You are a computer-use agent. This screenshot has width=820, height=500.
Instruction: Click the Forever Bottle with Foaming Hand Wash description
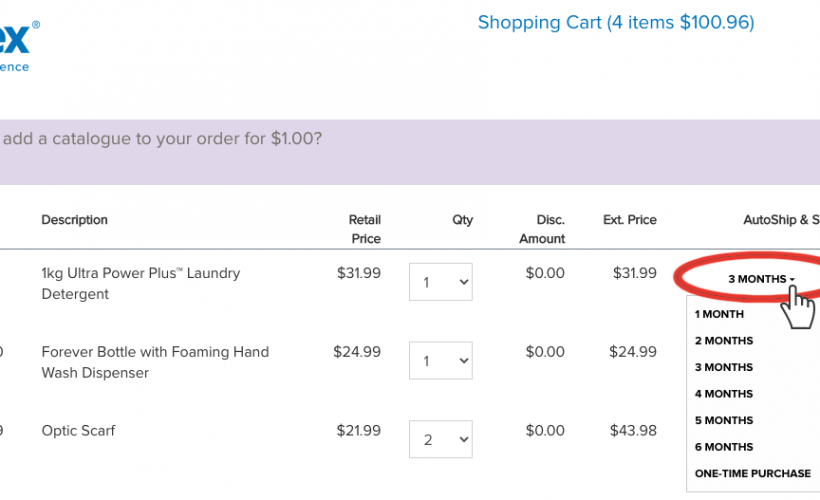coord(154,362)
